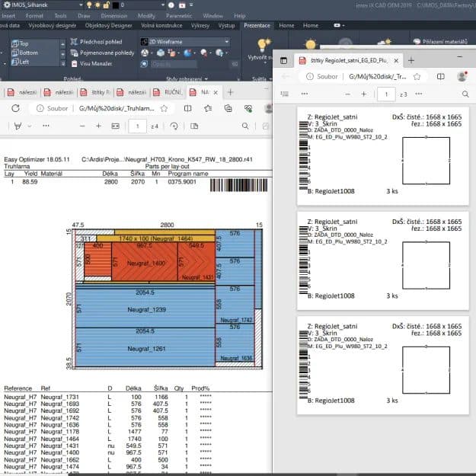476x476 pixels.
Task: Close the active 'NA' tab in left browser
Action: click(216, 93)
